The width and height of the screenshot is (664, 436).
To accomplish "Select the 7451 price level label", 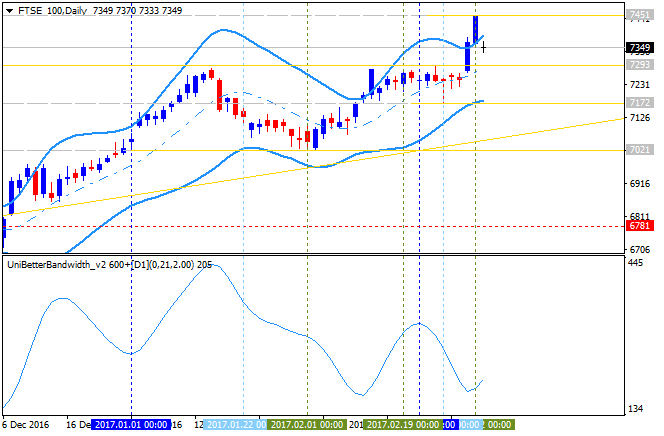I will pos(640,15).
